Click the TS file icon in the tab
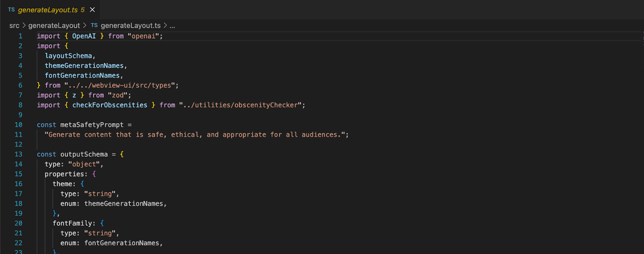The width and height of the screenshot is (644, 254). (11, 10)
